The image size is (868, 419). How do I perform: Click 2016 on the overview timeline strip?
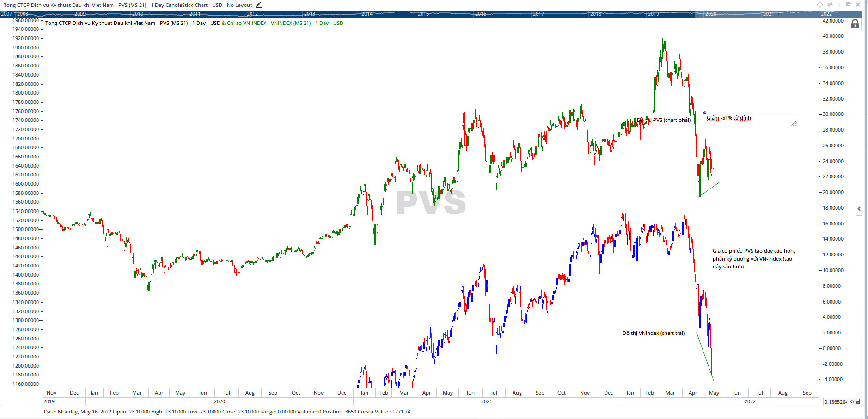pos(481,14)
